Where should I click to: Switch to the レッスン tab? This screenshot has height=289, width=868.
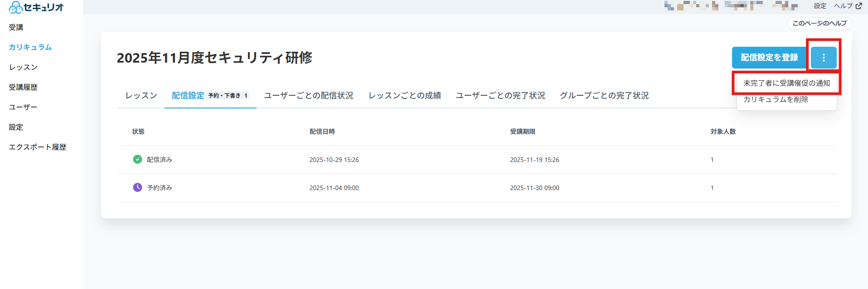pos(141,95)
